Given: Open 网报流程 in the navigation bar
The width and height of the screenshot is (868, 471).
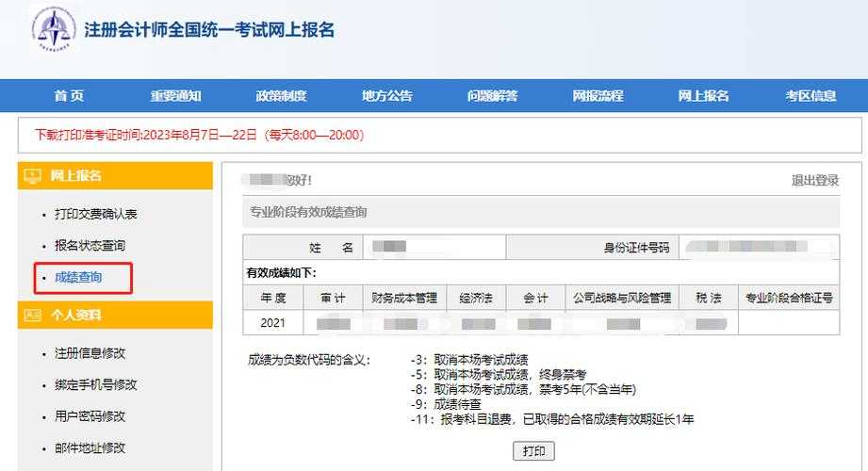Looking at the screenshot, I should [598, 96].
